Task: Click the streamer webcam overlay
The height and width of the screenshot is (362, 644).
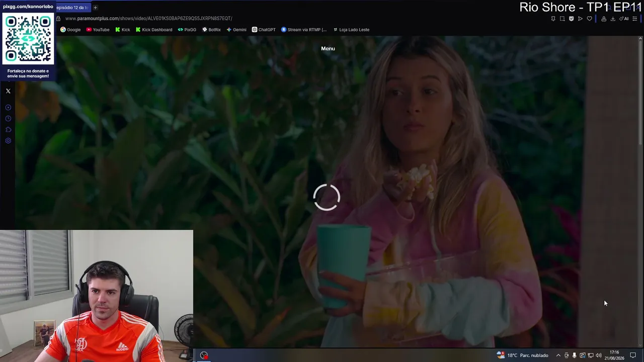Action: pyautogui.click(x=96, y=296)
